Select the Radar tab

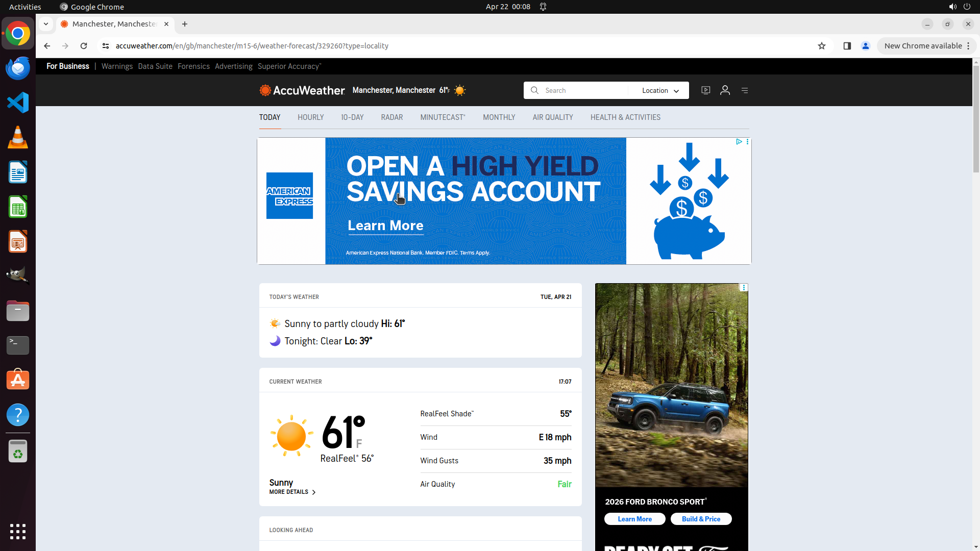click(x=391, y=117)
